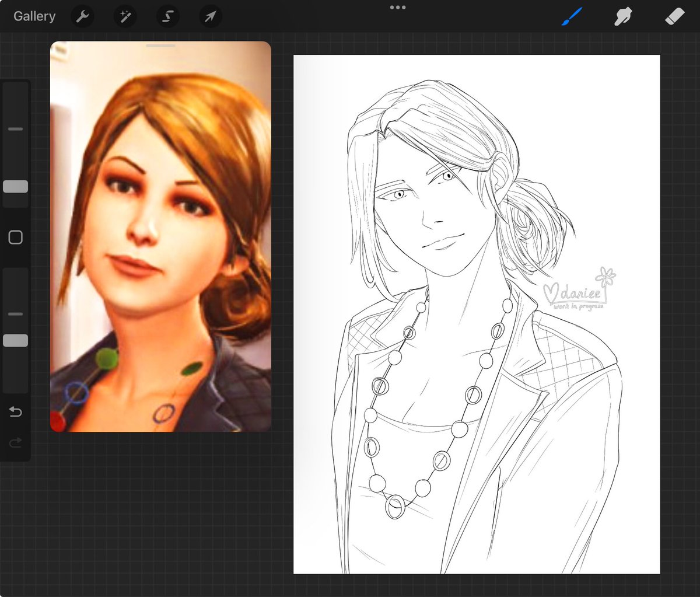Screen dimensions: 700x597
Task: Tap the square modify button in the sidebar
Action: click(x=16, y=238)
